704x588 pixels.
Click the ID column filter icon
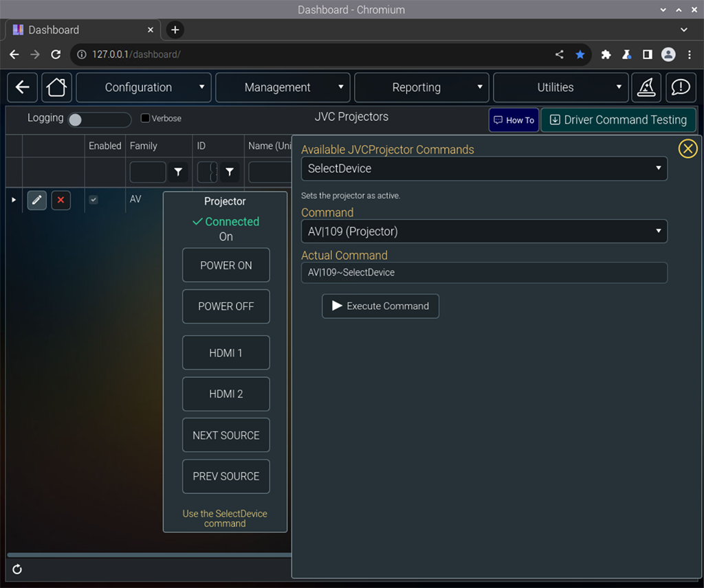tap(230, 172)
